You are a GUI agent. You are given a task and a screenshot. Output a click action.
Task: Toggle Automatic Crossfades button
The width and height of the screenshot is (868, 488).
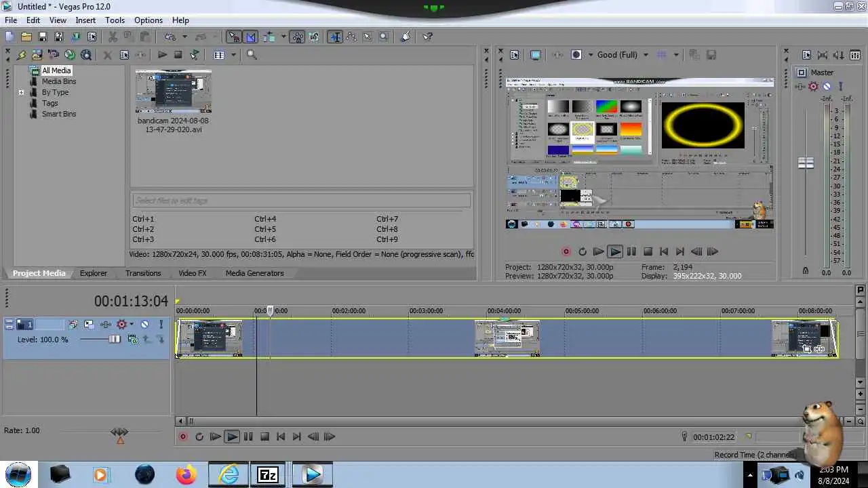[x=251, y=37]
